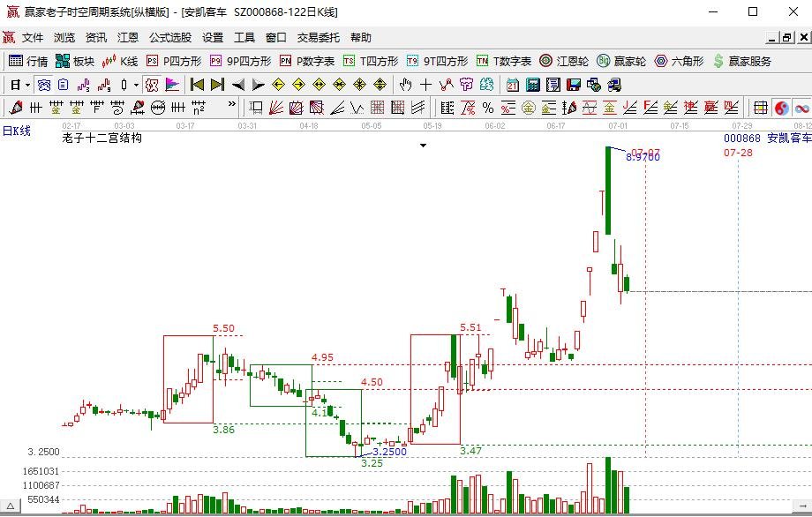Click the floppy disk save icon

click(574, 85)
